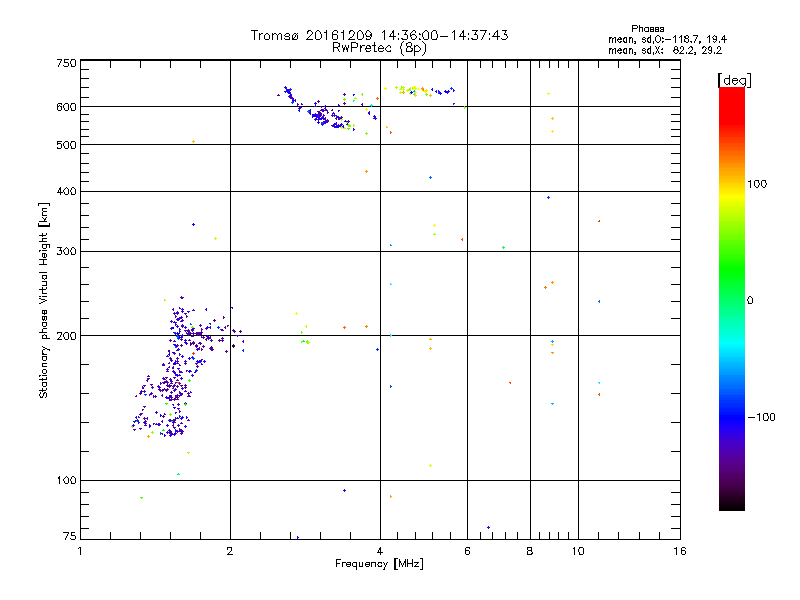Click y-axis tick label '600'
The image size is (800, 600).
(x=66, y=107)
